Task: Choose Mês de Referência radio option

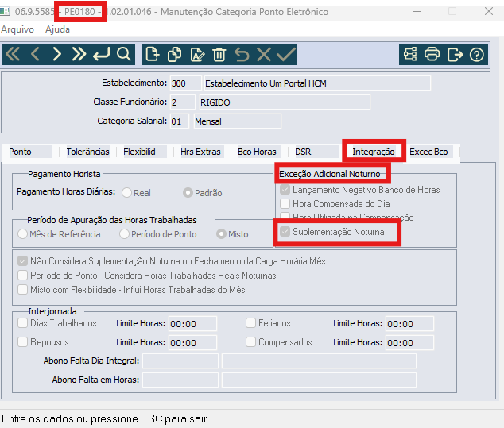Action: tap(22, 234)
